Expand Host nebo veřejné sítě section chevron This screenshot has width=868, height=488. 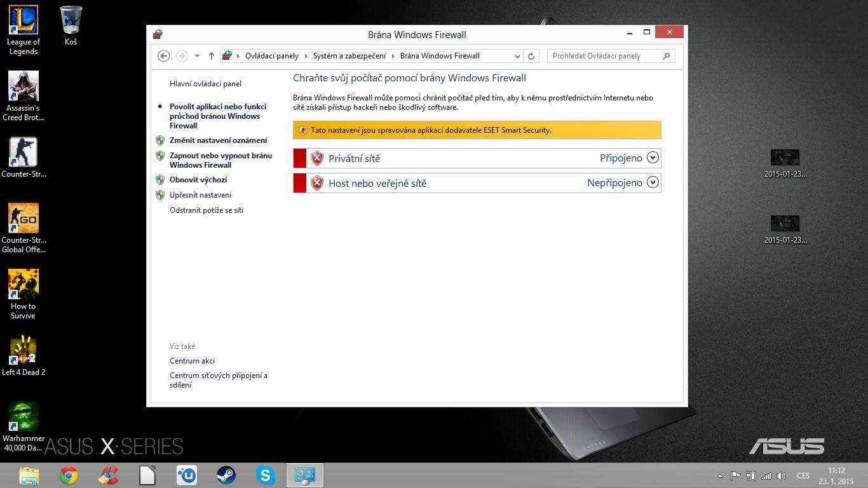653,182
